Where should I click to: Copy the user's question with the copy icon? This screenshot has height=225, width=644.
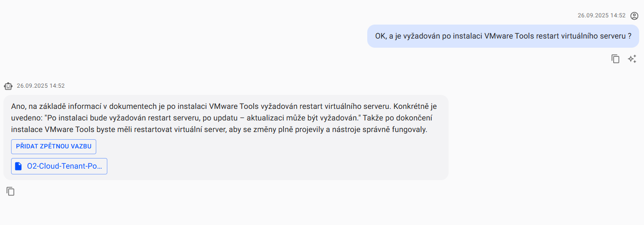[615, 59]
